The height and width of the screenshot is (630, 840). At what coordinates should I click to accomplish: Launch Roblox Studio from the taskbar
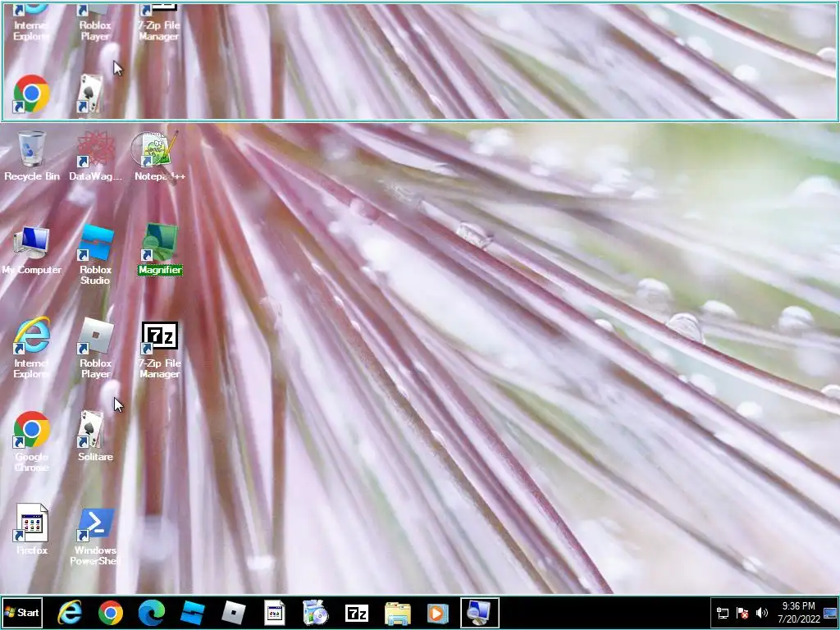pyautogui.click(x=192, y=613)
